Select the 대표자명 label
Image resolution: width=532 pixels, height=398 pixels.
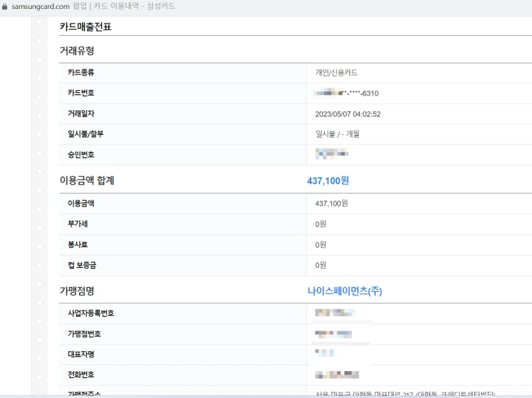81,354
